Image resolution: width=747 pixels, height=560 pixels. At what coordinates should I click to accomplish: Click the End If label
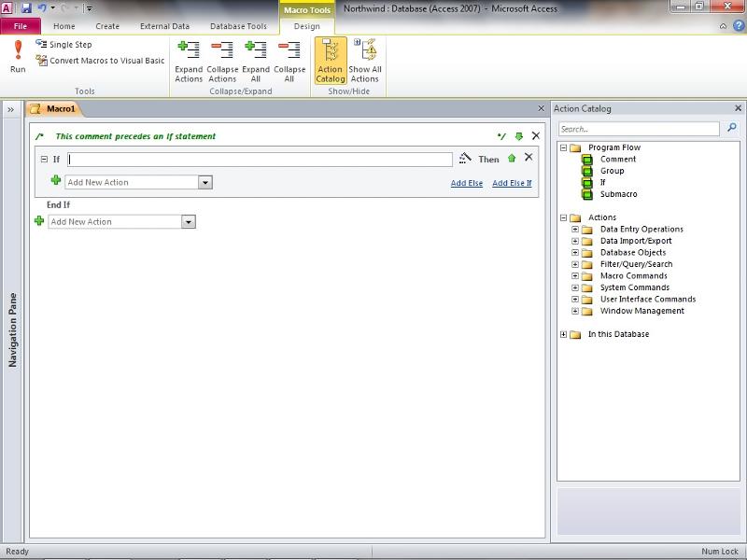point(58,204)
